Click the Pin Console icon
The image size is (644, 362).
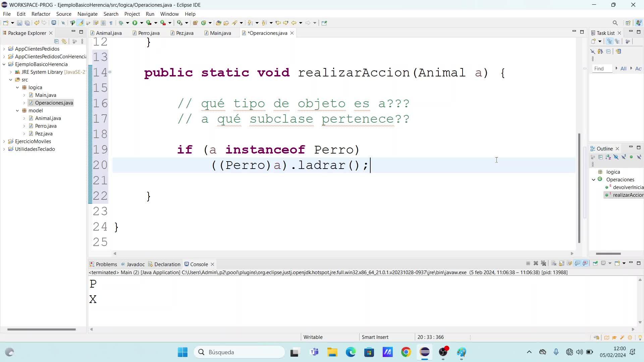click(595, 263)
